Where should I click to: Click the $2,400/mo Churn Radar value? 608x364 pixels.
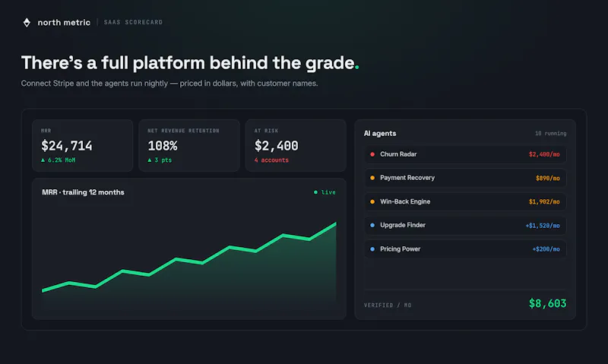click(x=544, y=154)
